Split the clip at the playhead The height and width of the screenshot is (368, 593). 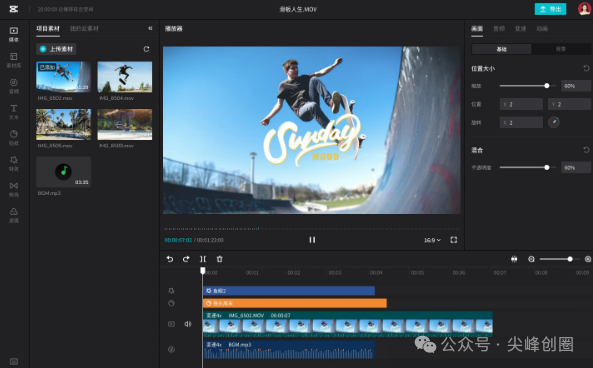(x=203, y=259)
